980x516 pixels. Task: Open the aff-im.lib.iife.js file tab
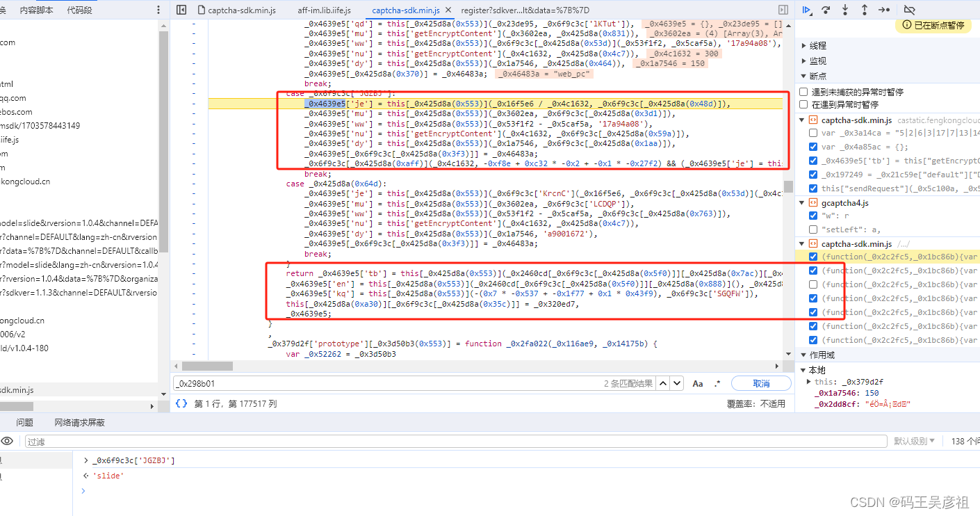tap(324, 10)
